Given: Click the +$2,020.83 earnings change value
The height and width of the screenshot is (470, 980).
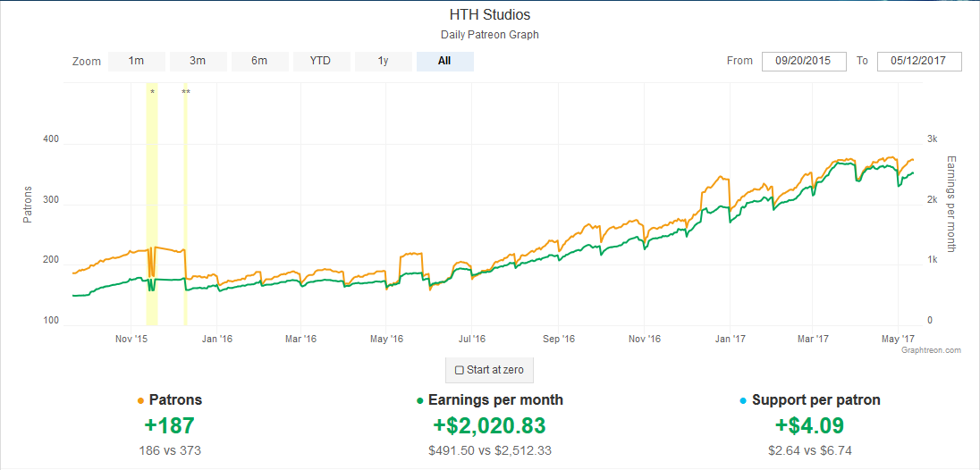Looking at the screenshot, I should click(490, 425).
